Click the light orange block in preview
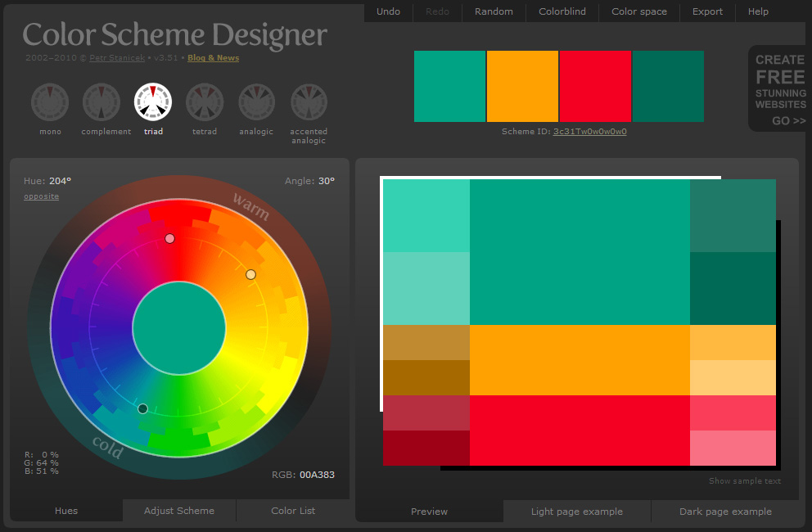812x532 pixels. [x=733, y=342]
